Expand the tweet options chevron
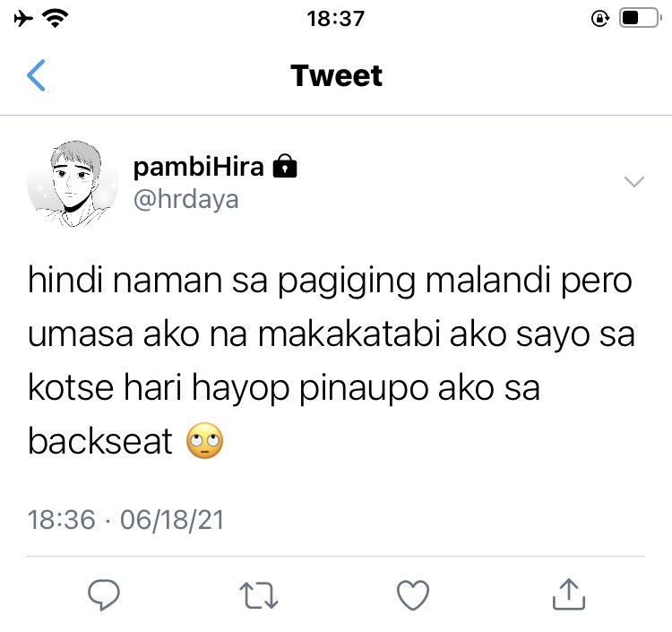Screen dimensions: 672x632 coord(634,182)
